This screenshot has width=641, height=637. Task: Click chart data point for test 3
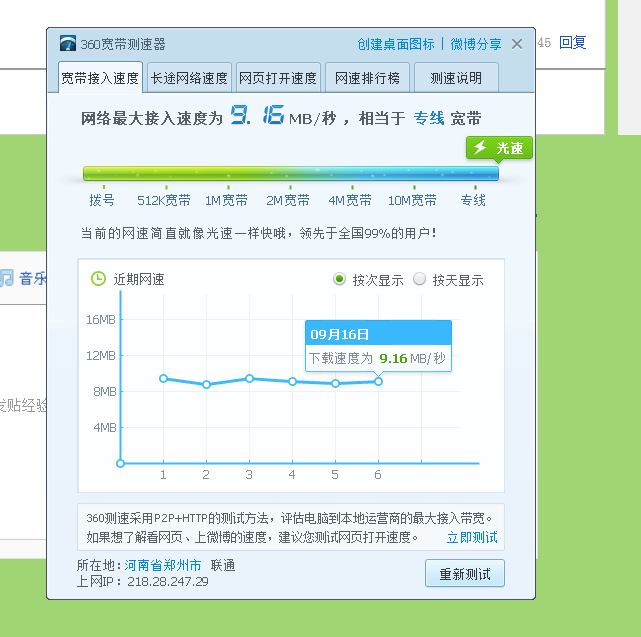pos(249,379)
